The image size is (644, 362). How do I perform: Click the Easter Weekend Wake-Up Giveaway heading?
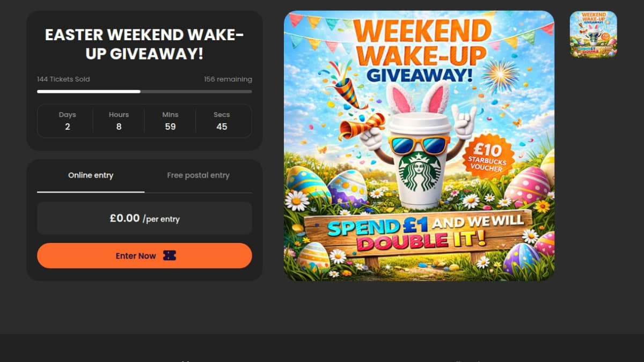144,44
